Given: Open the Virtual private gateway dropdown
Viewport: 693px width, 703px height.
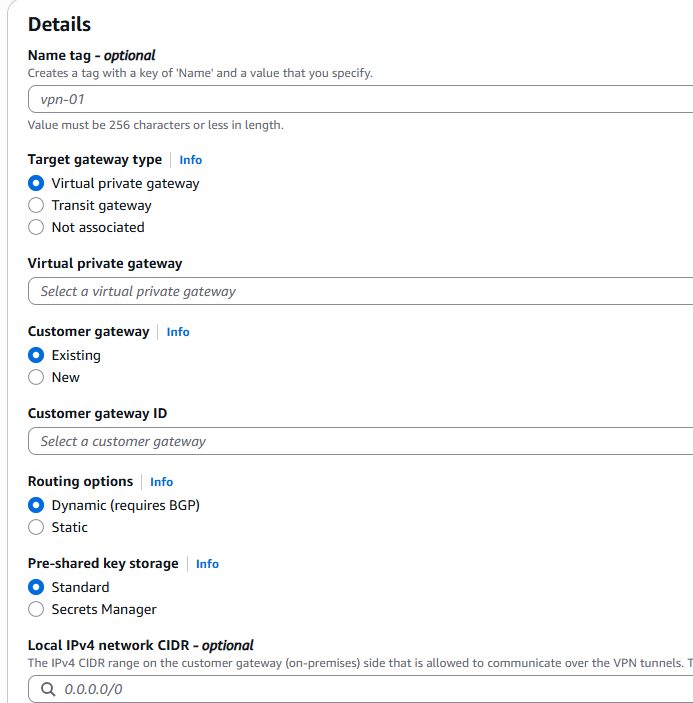Looking at the screenshot, I should (x=360, y=291).
